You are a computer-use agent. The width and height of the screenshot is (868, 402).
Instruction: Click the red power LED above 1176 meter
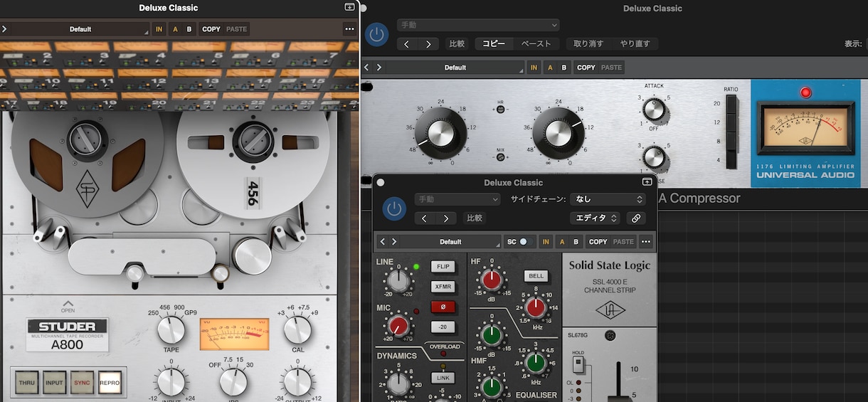pyautogui.click(x=805, y=92)
